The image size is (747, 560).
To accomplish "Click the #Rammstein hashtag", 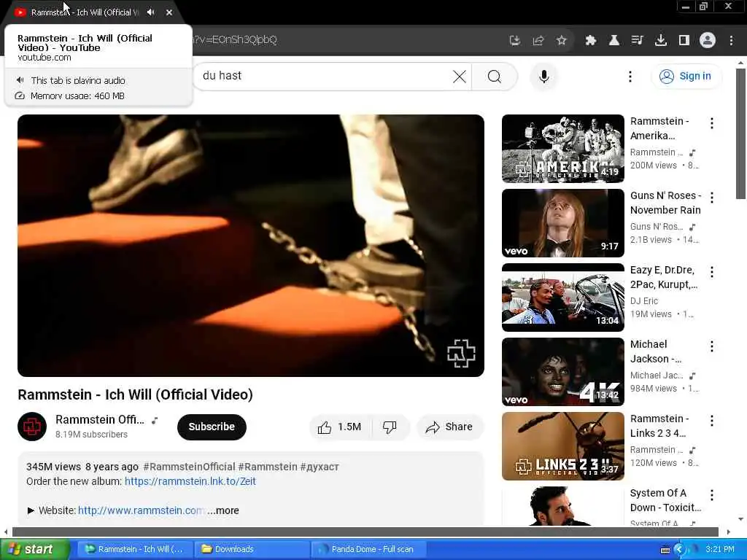I will click(x=268, y=467).
